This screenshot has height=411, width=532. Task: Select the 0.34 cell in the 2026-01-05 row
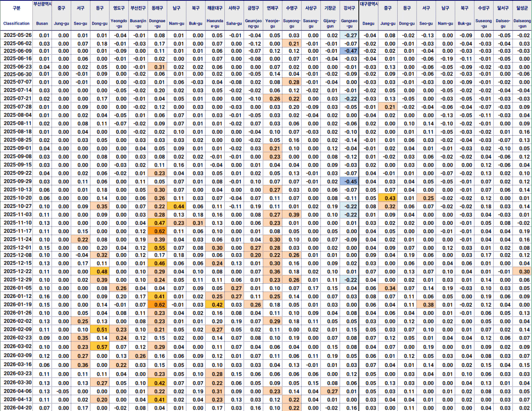click(x=388, y=288)
